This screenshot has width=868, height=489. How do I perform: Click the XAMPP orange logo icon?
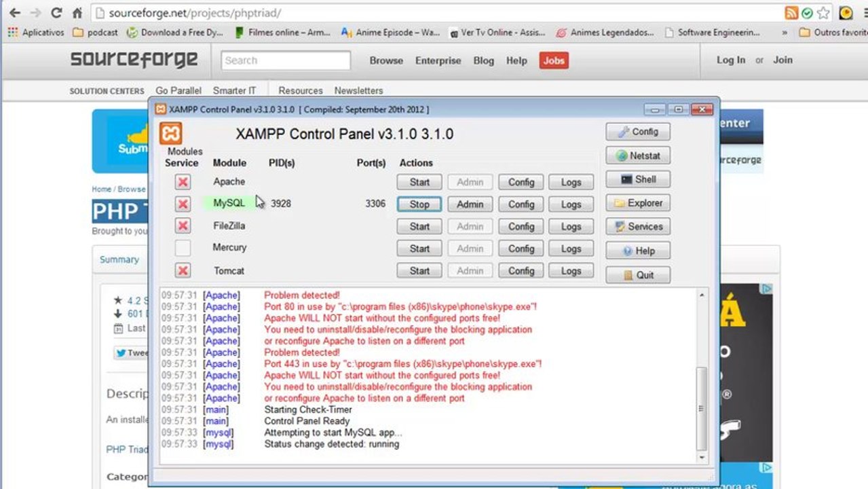point(171,133)
